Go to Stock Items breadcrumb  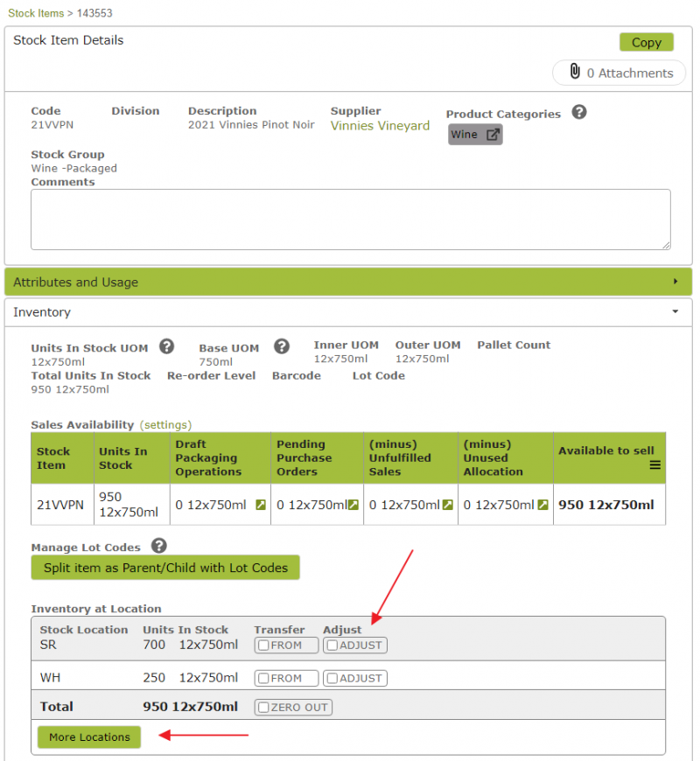pos(36,13)
